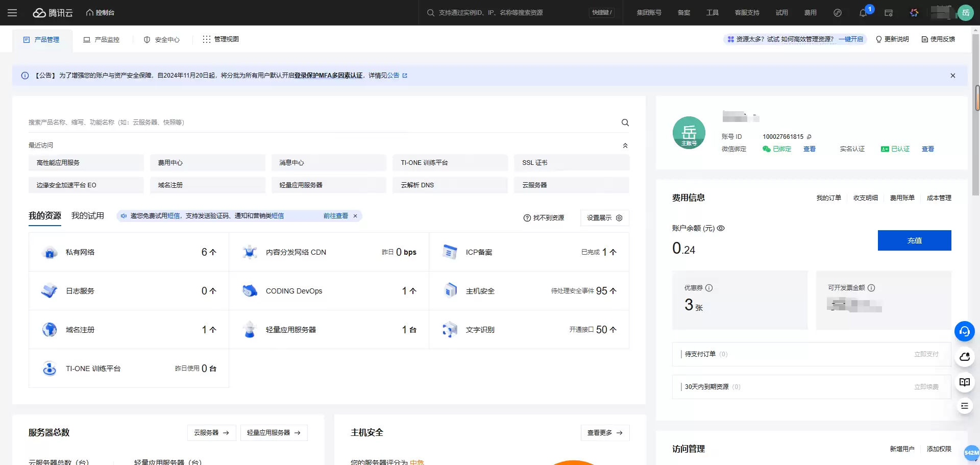Dismiss the MFA announcement banner
Image resolution: width=980 pixels, height=465 pixels.
(x=952, y=75)
